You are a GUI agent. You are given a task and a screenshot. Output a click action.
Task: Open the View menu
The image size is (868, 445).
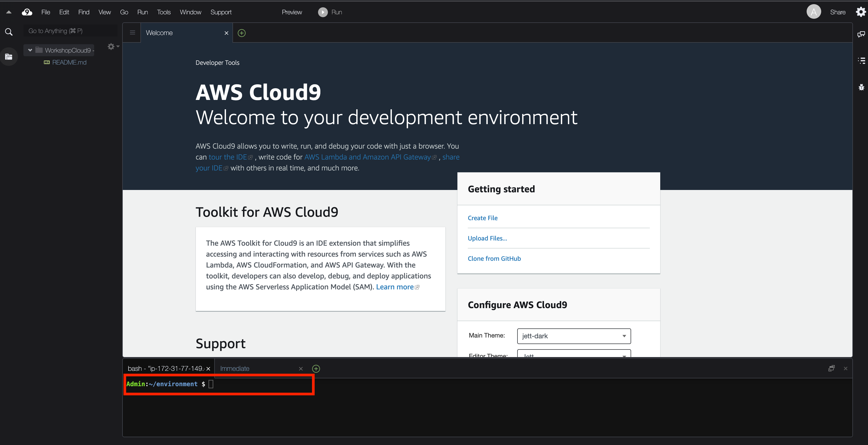pyautogui.click(x=105, y=12)
